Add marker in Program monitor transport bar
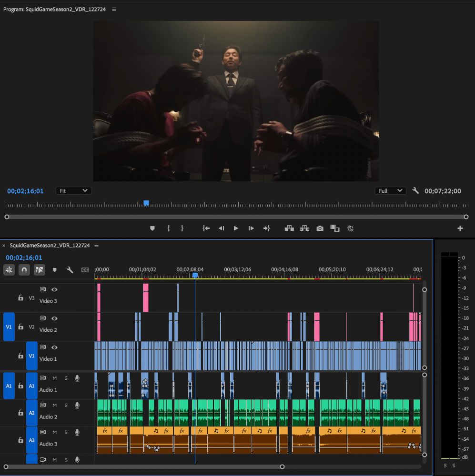 (152, 228)
